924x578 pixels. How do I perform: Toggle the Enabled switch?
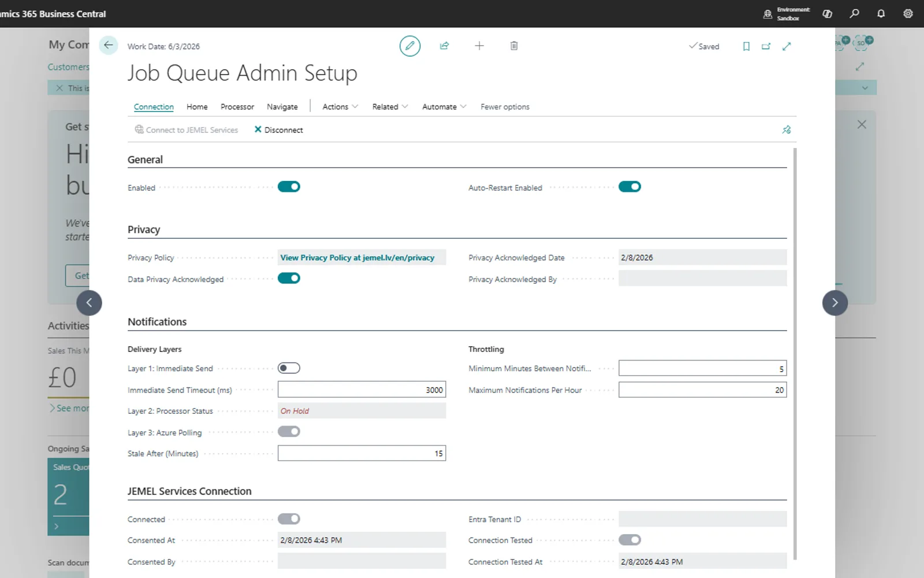pos(289,187)
